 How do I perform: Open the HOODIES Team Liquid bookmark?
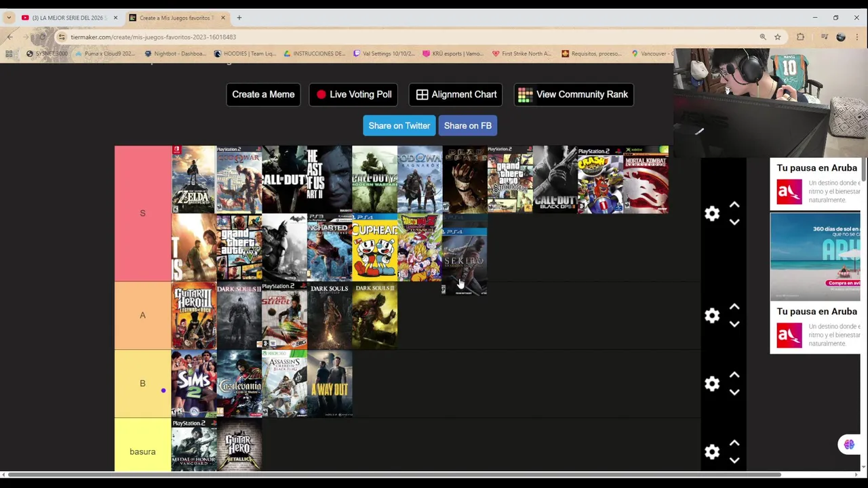[x=245, y=54]
